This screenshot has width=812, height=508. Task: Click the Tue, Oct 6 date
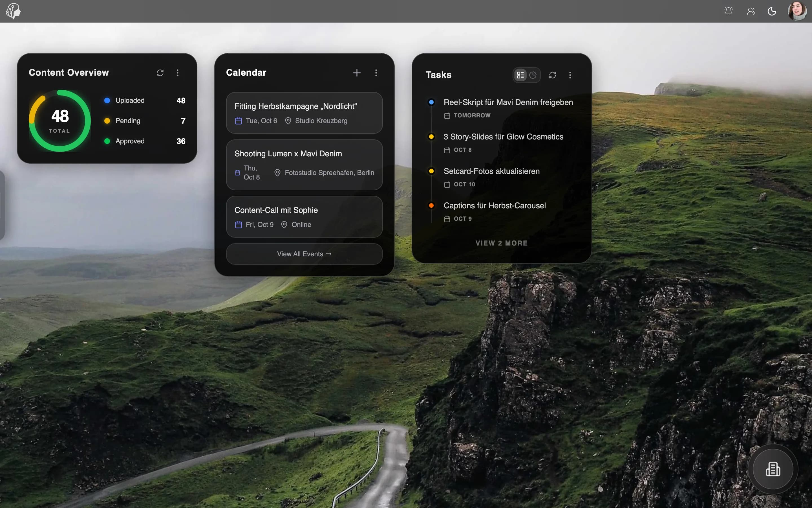click(x=261, y=121)
